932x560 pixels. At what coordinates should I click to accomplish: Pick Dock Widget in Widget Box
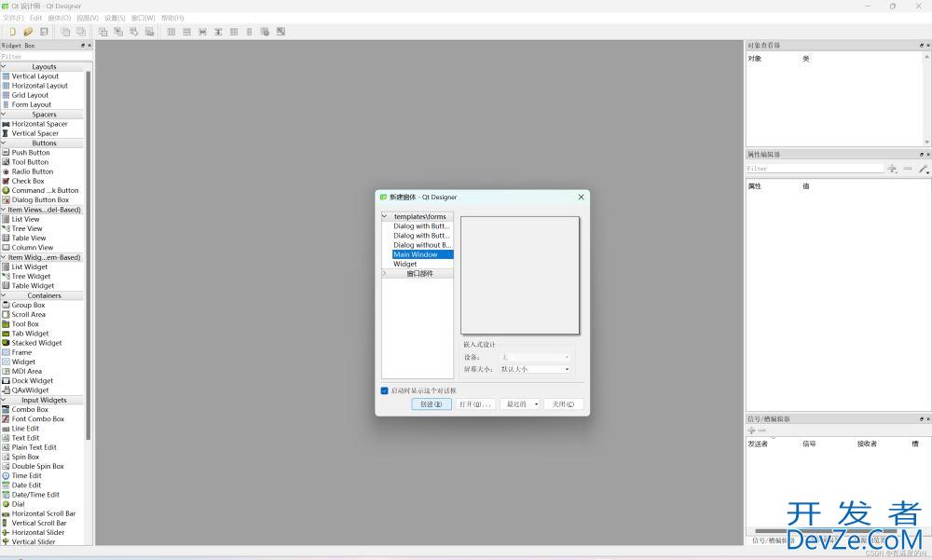(x=32, y=381)
